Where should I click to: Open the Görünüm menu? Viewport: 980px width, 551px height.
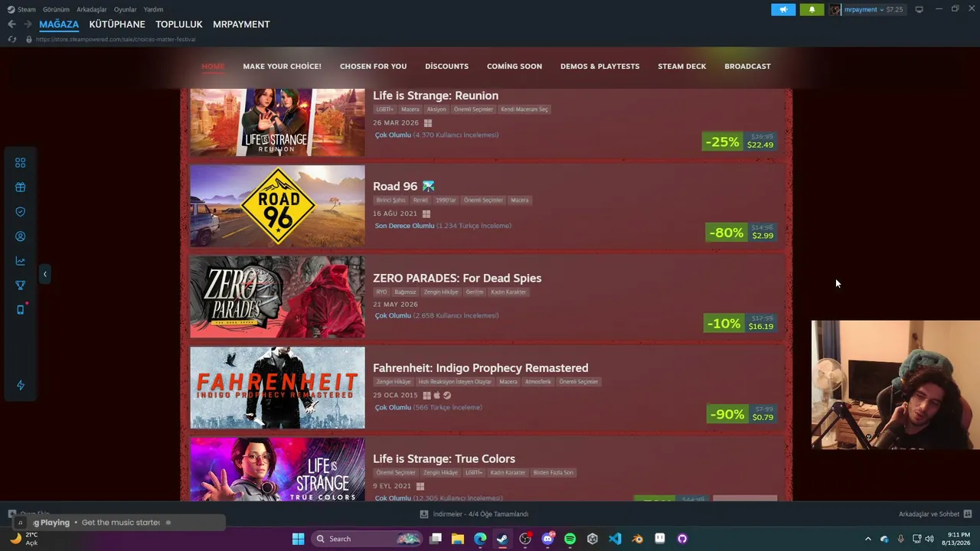pyautogui.click(x=56, y=9)
